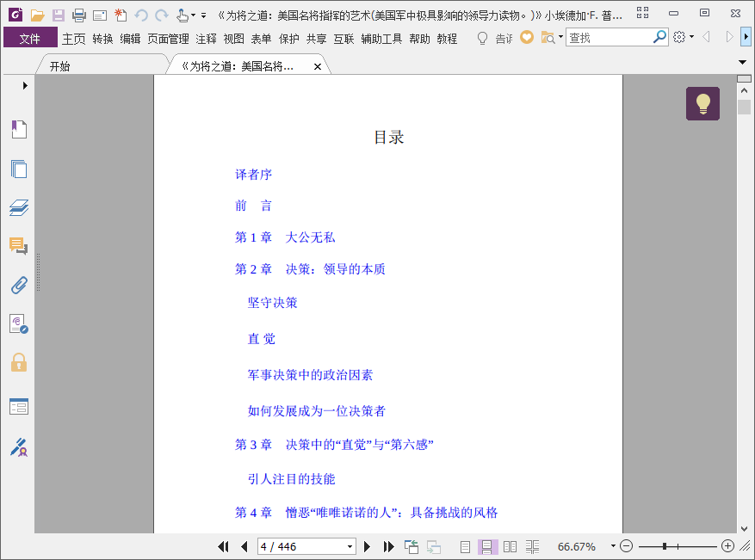
Task: Go to the first page button
Action: tap(223, 546)
